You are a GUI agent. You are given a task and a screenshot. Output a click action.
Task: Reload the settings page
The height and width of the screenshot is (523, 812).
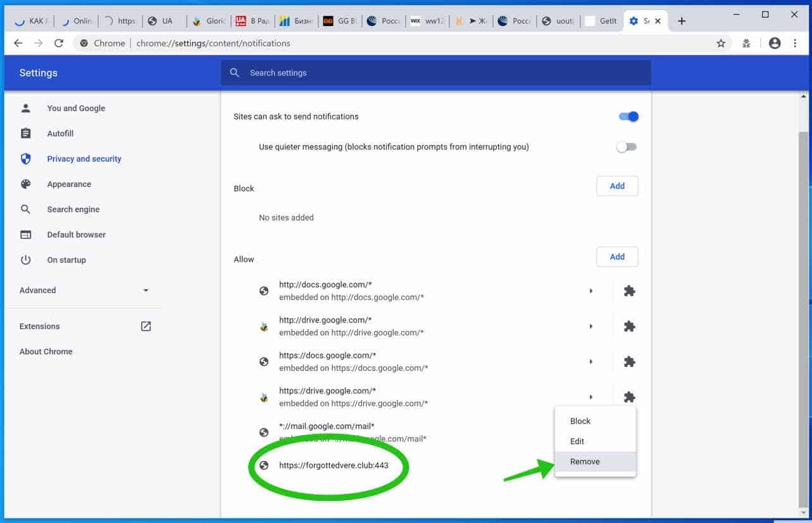(59, 43)
